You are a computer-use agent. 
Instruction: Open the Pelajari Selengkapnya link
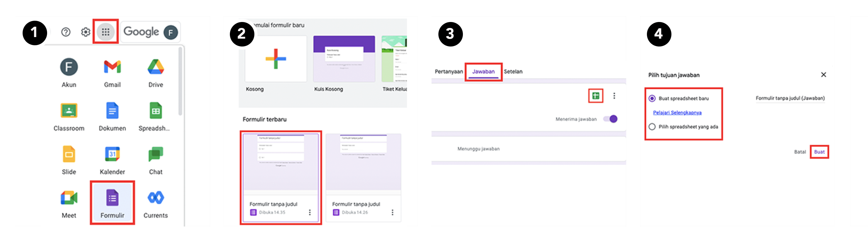point(677,112)
